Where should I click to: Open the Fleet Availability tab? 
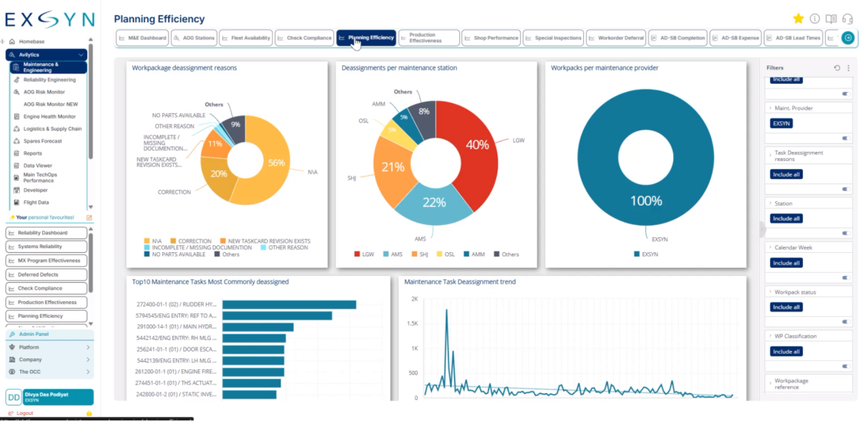[x=246, y=38]
